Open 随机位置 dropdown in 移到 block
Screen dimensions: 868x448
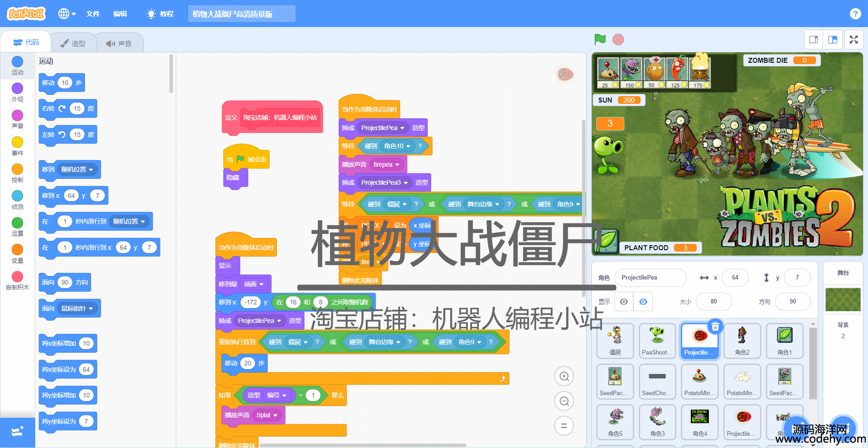(77, 170)
